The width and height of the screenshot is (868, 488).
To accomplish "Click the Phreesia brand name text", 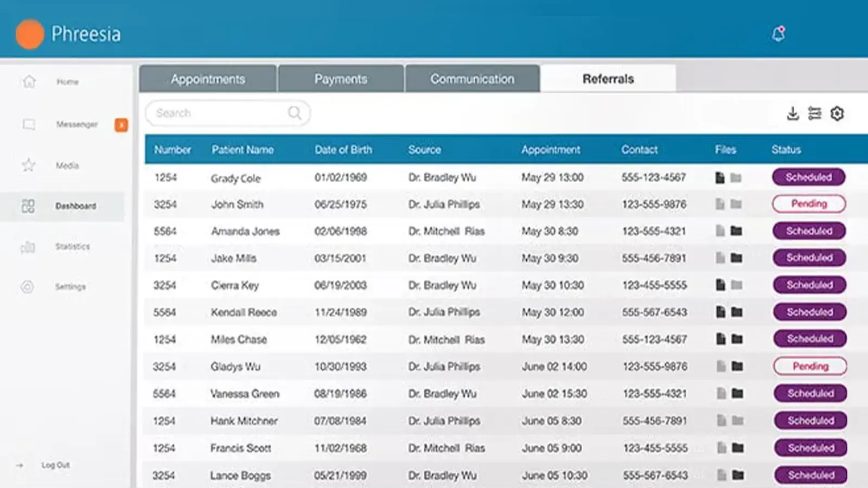I will tap(86, 34).
